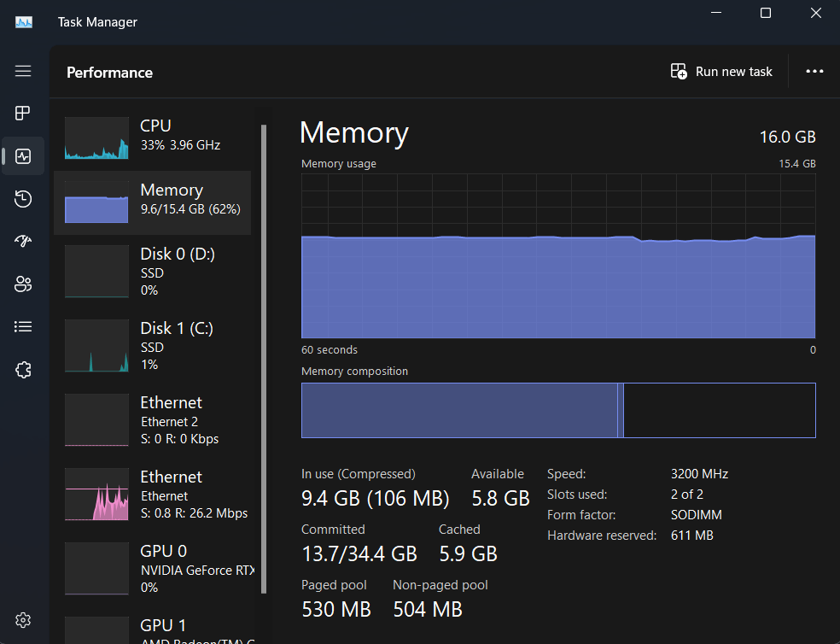Select Disk 0 (D:) resource
Viewport: 840px width, 644px height.
(154, 272)
